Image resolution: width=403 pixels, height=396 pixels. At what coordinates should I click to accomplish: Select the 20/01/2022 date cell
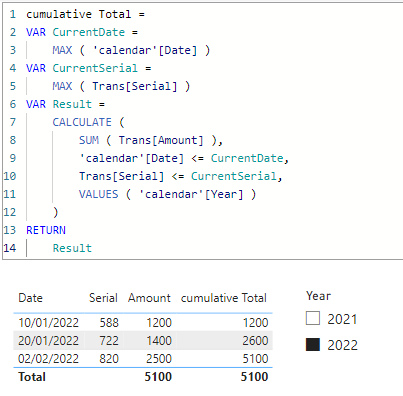tap(48, 340)
